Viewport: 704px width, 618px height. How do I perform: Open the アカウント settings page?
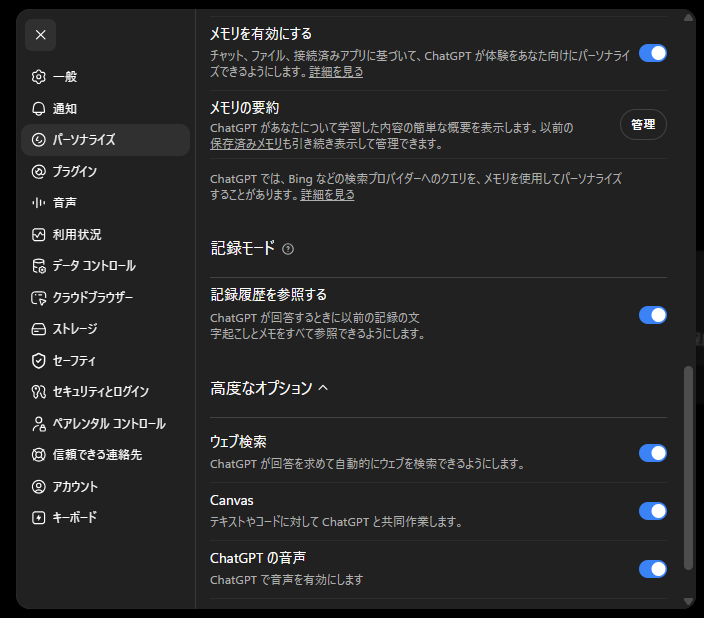point(106,486)
